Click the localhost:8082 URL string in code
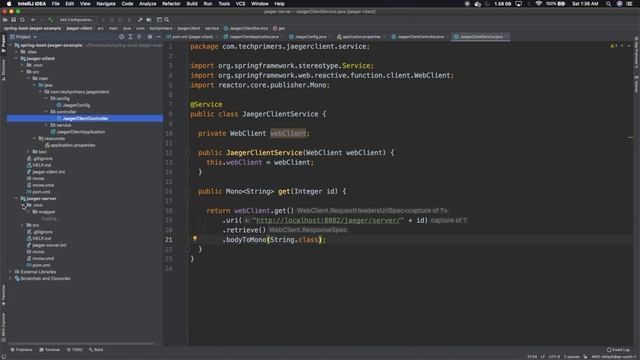The image size is (640, 360). tap(327, 220)
